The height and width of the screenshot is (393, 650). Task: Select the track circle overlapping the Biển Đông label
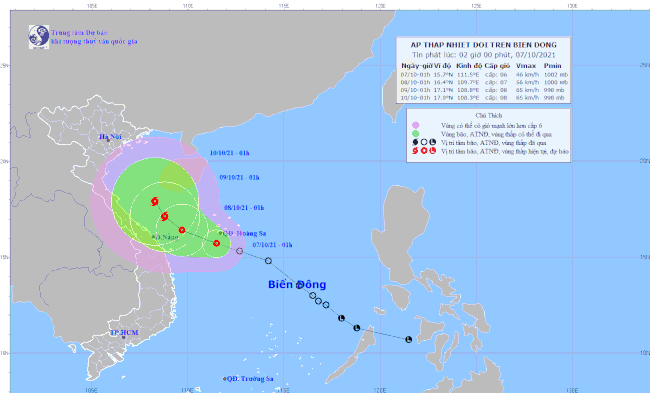click(300, 285)
